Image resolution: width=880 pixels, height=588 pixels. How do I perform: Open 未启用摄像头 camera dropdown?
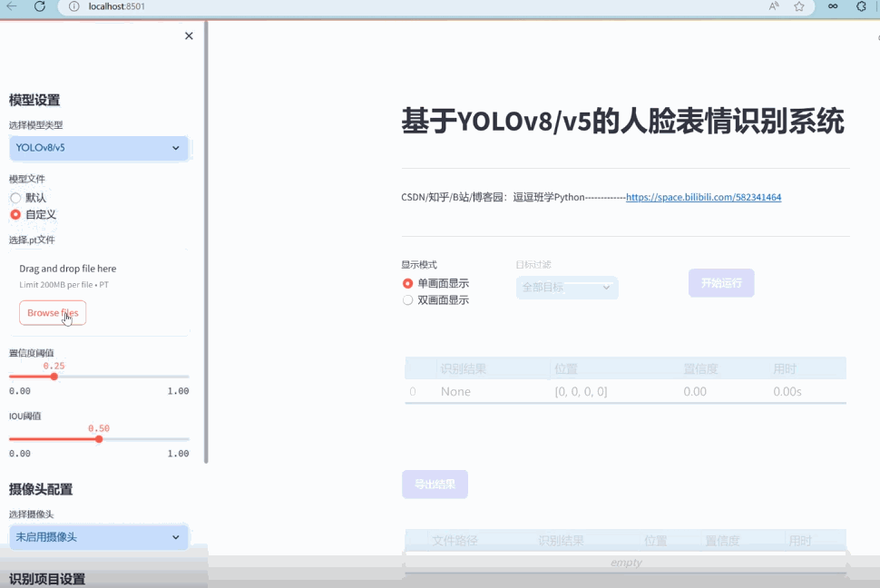[x=99, y=537]
